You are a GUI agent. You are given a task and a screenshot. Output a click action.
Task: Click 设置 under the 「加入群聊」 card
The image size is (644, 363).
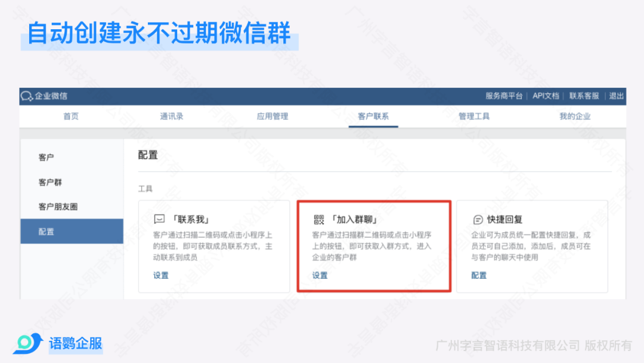tap(320, 275)
